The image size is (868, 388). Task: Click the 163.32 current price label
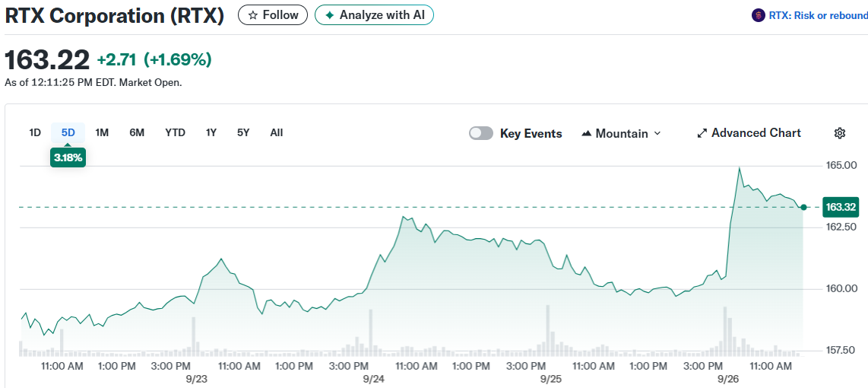(841, 207)
